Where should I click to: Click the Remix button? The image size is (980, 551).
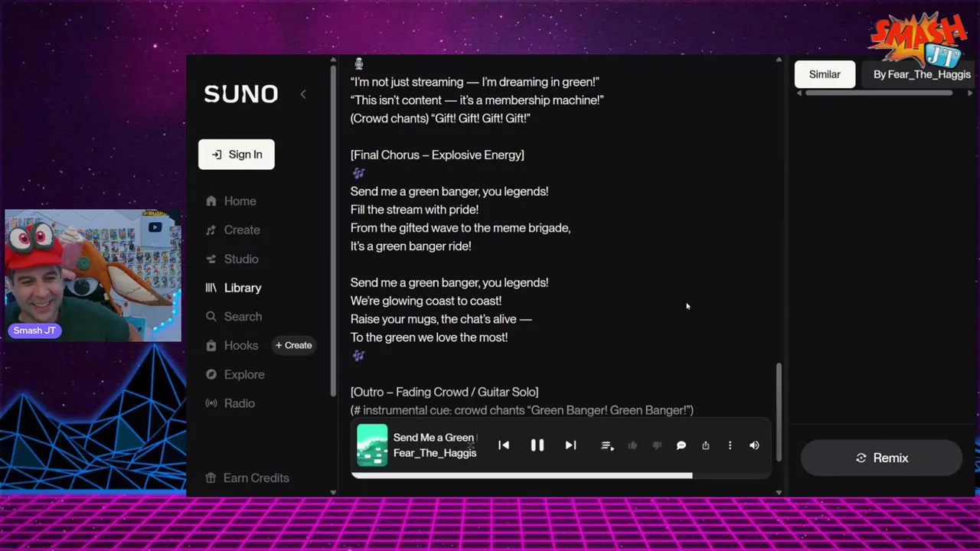(881, 458)
